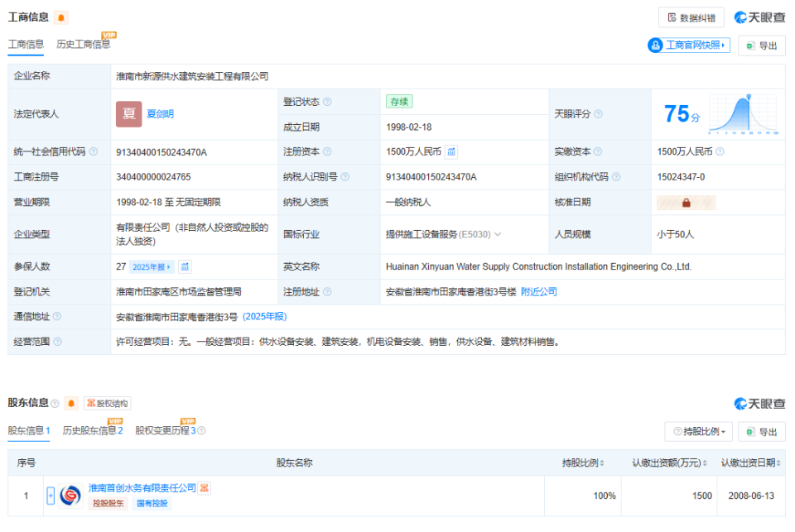
Task: Sort by 认缴出资额(万元) column header
Action: point(669,463)
